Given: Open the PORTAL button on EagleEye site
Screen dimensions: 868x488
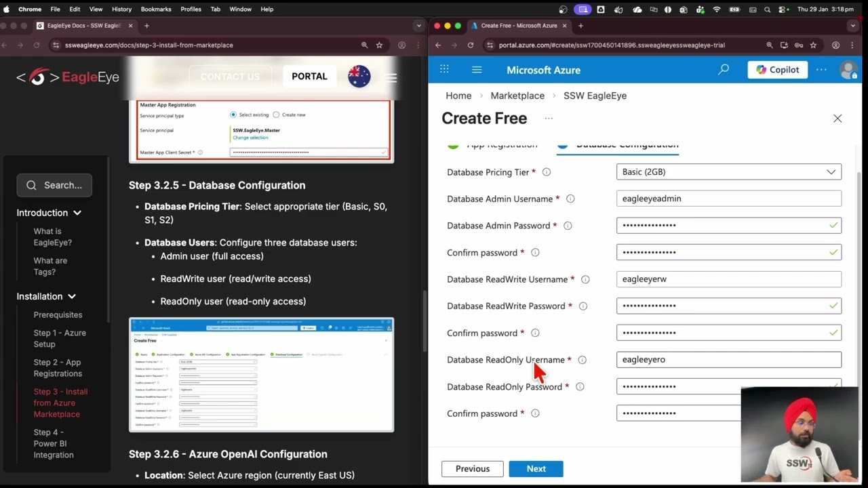Looking at the screenshot, I should click(x=309, y=76).
